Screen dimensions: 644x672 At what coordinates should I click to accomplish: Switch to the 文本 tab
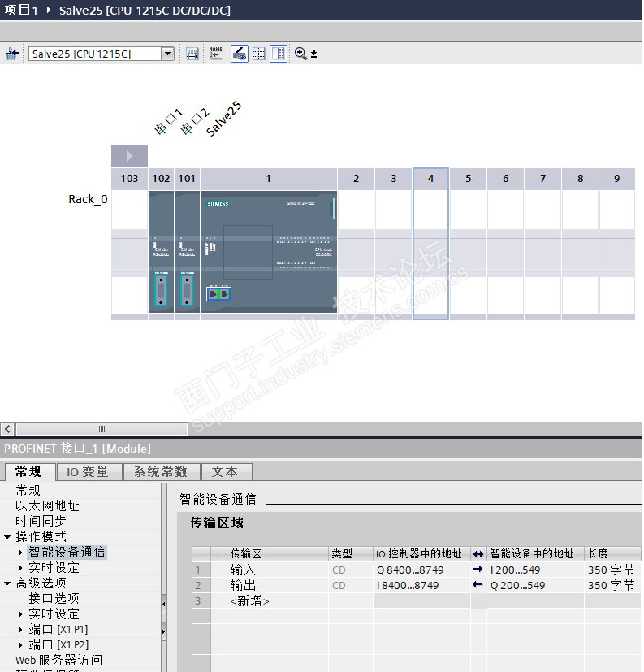(225, 472)
